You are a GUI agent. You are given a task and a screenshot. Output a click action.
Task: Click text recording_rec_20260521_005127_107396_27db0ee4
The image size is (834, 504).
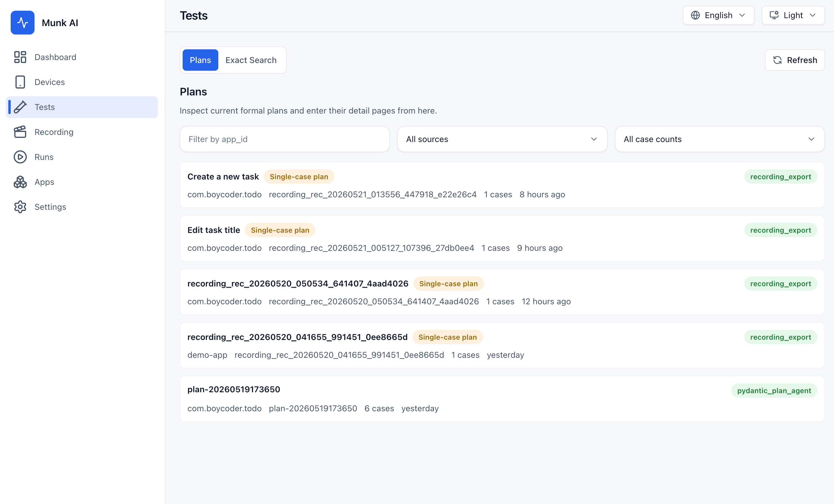click(x=371, y=248)
